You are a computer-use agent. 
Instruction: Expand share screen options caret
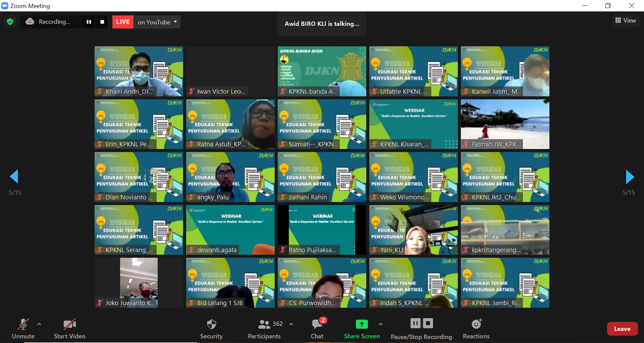[380, 324]
